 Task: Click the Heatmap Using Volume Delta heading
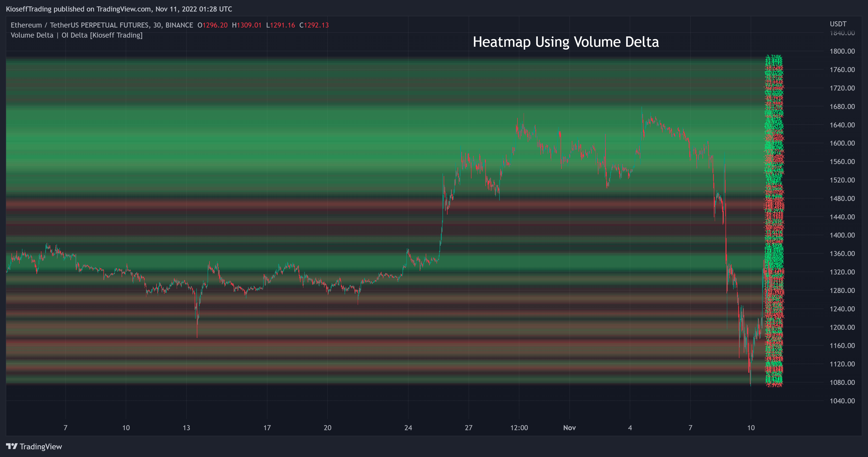(566, 42)
